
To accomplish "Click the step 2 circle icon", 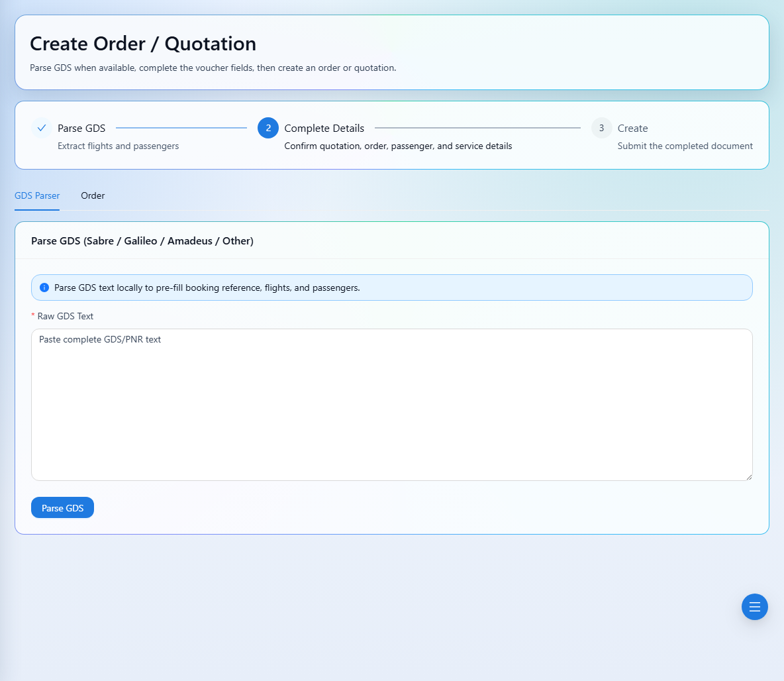I will tap(268, 128).
